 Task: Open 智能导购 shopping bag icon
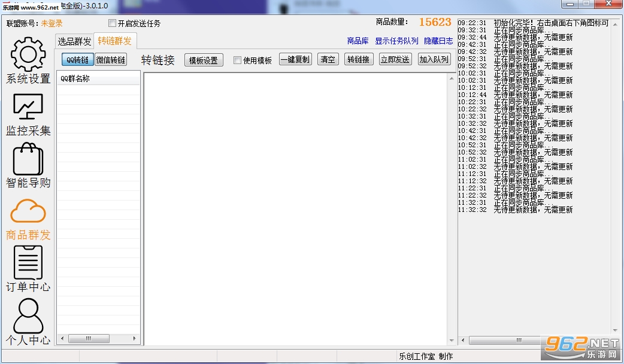[x=28, y=159]
